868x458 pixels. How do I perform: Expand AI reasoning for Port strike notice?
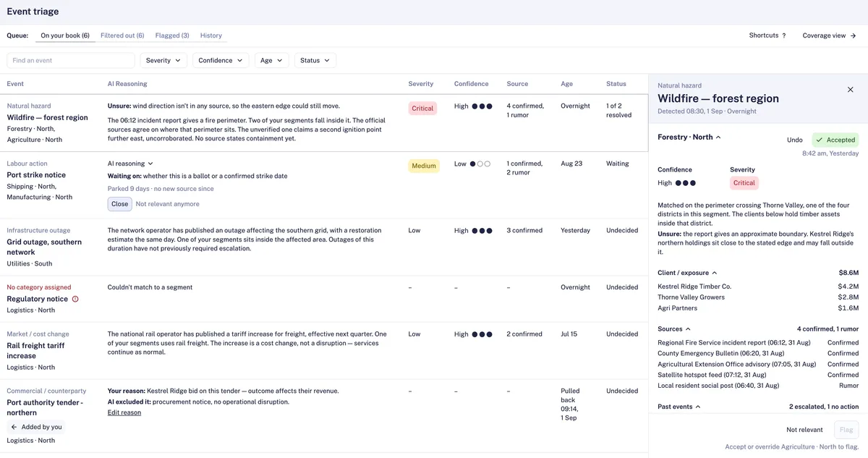click(130, 164)
